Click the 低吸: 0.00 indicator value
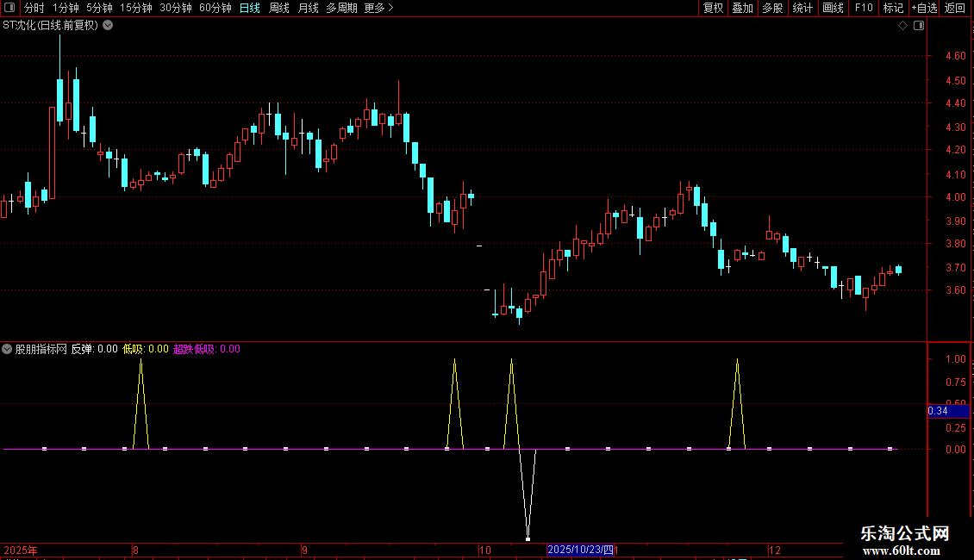The image size is (974, 560). 146,349
